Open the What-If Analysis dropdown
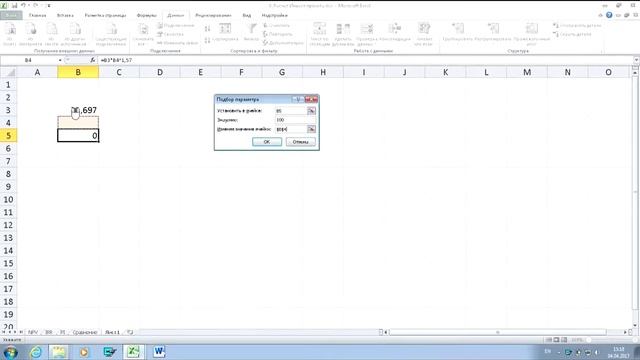Viewport: 640px width, 360px height. tap(424, 34)
